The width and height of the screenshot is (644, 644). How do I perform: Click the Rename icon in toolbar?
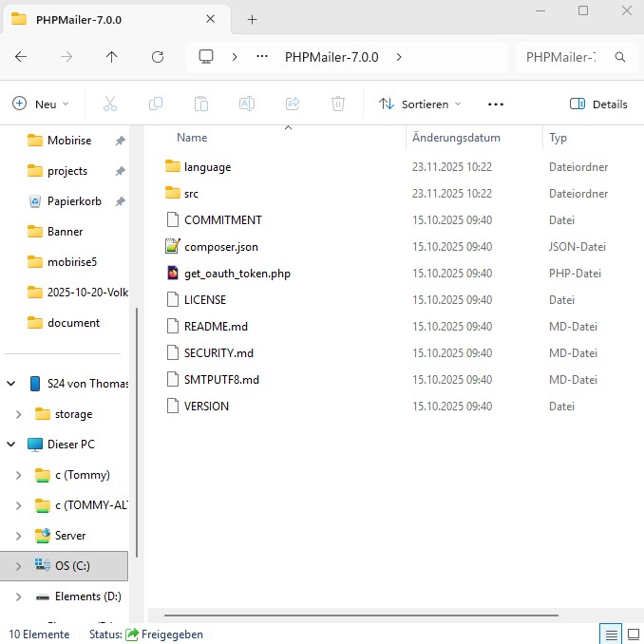click(247, 104)
